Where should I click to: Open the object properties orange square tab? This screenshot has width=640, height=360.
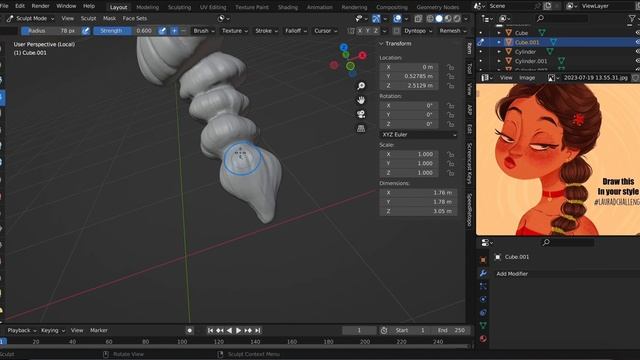(483, 260)
